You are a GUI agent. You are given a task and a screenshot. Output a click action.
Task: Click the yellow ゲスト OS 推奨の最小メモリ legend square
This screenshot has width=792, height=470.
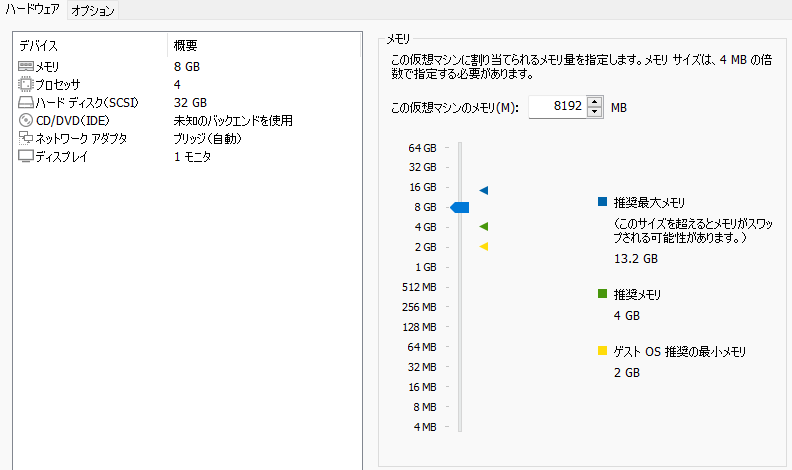602,351
